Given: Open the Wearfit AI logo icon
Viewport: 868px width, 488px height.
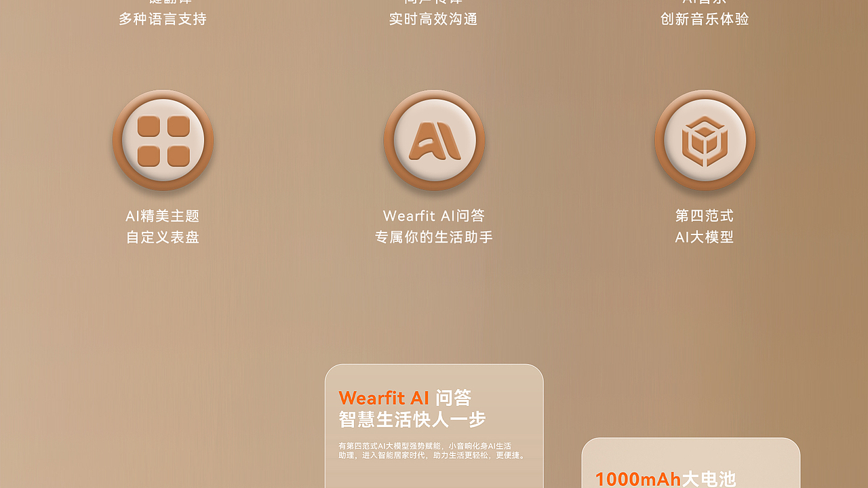Looking at the screenshot, I should [434, 141].
